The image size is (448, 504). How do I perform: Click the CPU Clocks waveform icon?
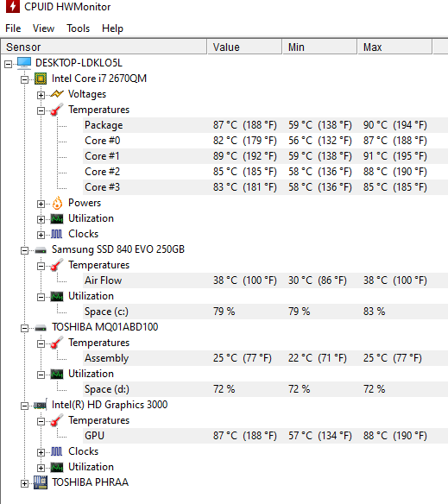pyautogui.click(x=57, y=234)
